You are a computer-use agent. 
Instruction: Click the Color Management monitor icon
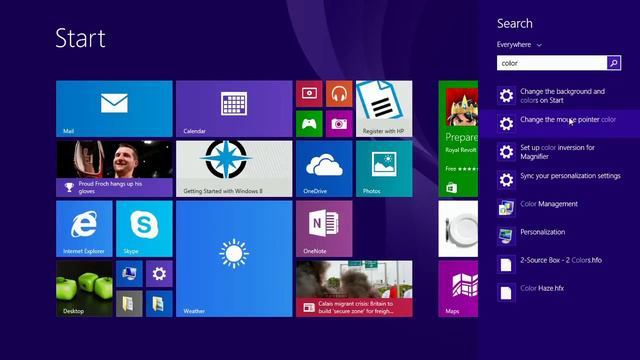coord(506,208)
